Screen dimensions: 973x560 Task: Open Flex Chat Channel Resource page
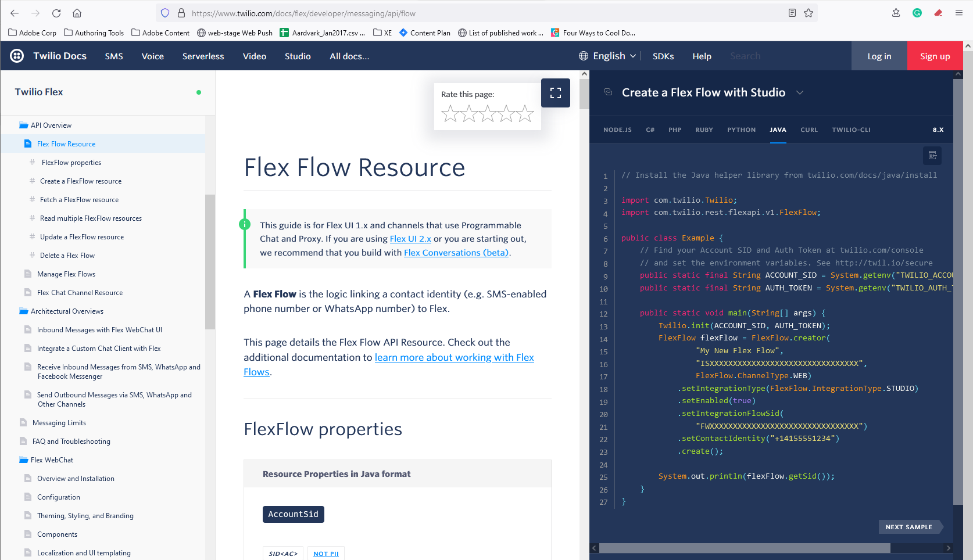[80, 292]
